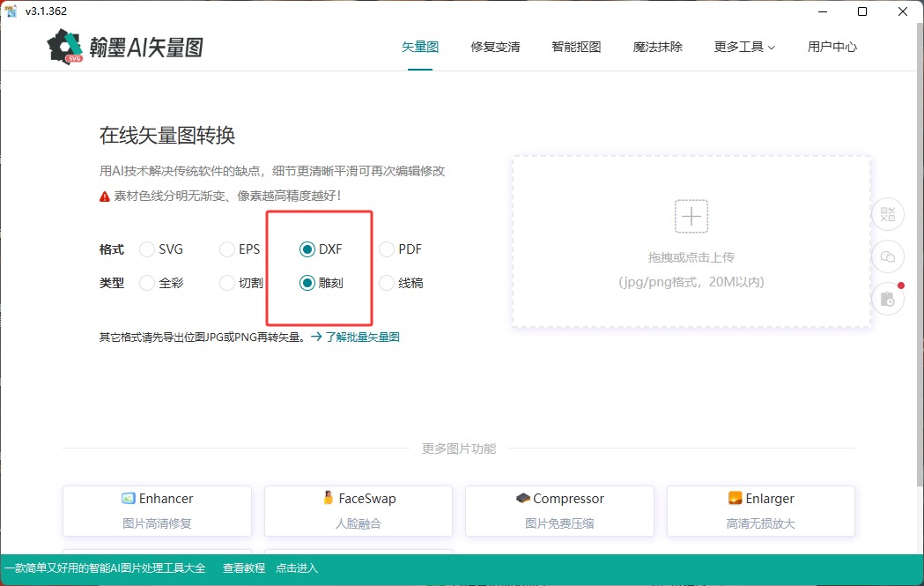Viewport: 924px width, 586px height.
Task: Open the QR code sharing icon
Action: point(888,214)
